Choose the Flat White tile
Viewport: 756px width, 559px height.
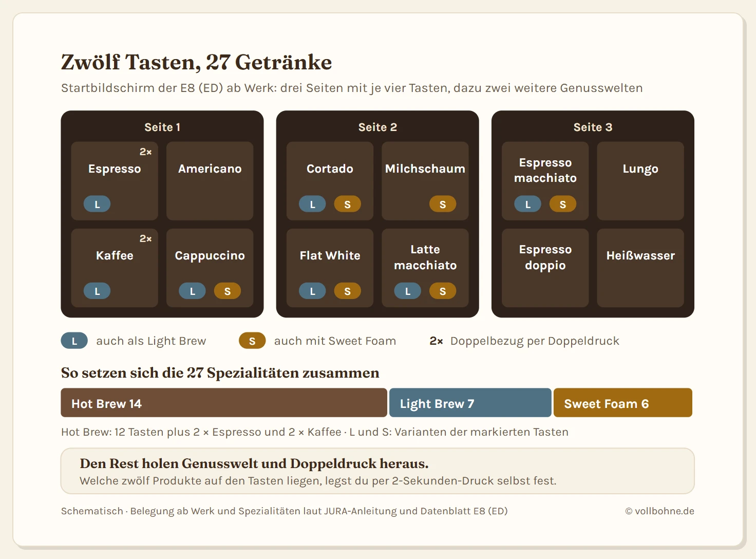[330, 268]
